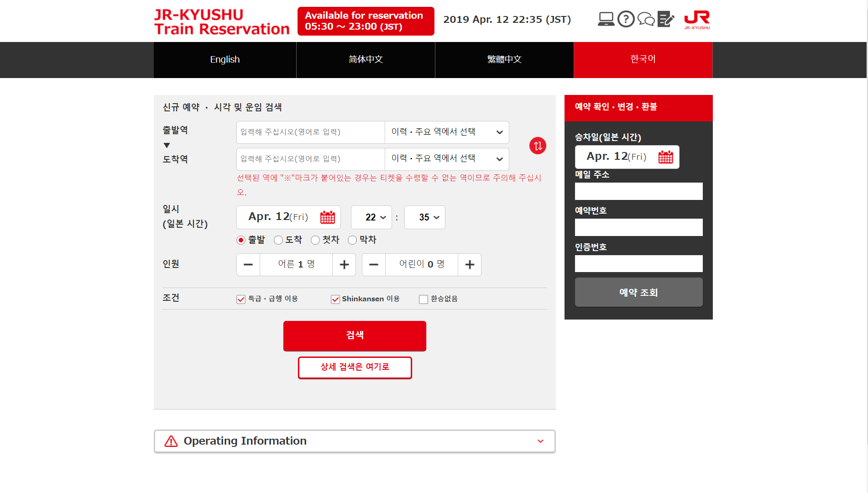Switch language to 繁體中文 tab
This screenshot has height=493, width=868.
point(504,60)
